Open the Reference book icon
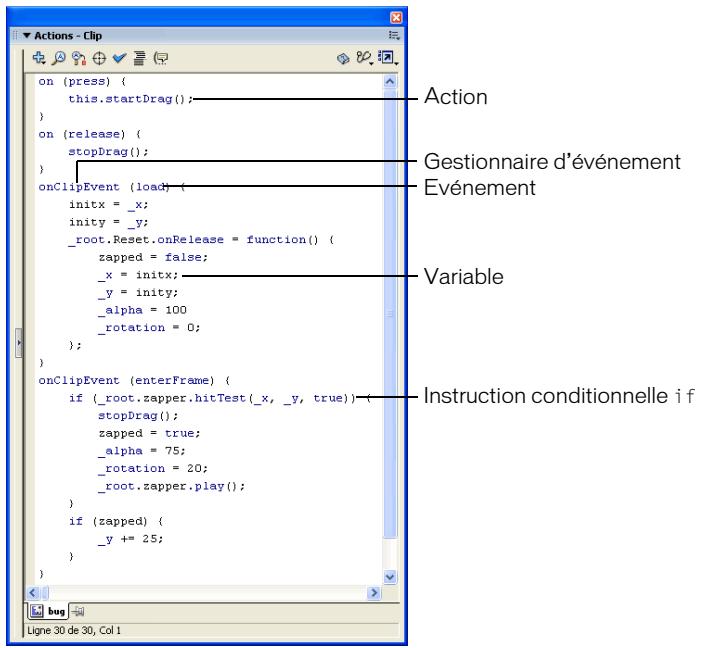This screenshot has width=701, height=648. point(343,59)
